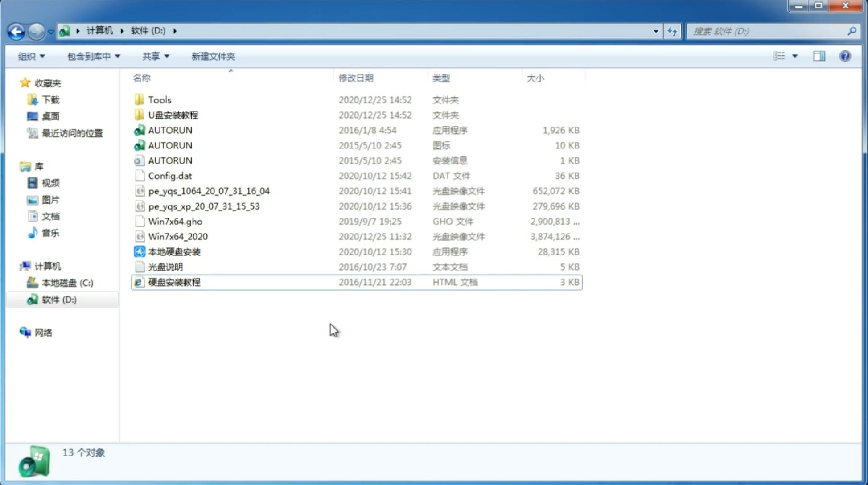Open AUTORUN application file

click(x=170, y=130)
